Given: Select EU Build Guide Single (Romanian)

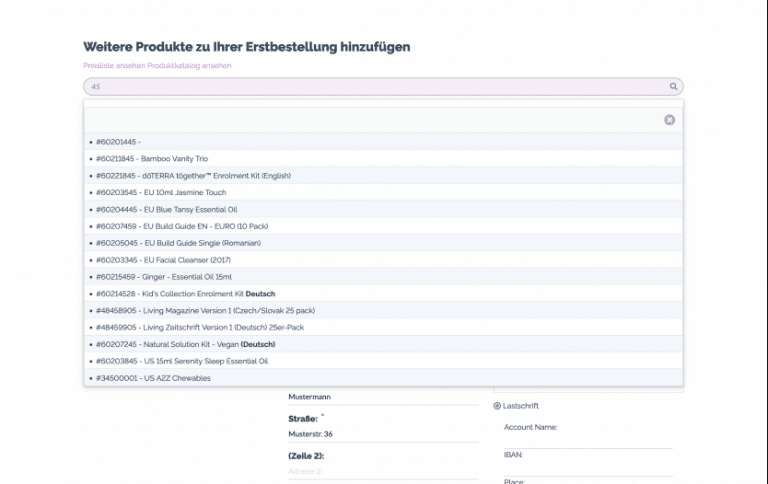Looking at the screenshot, I should coord(202,243).
